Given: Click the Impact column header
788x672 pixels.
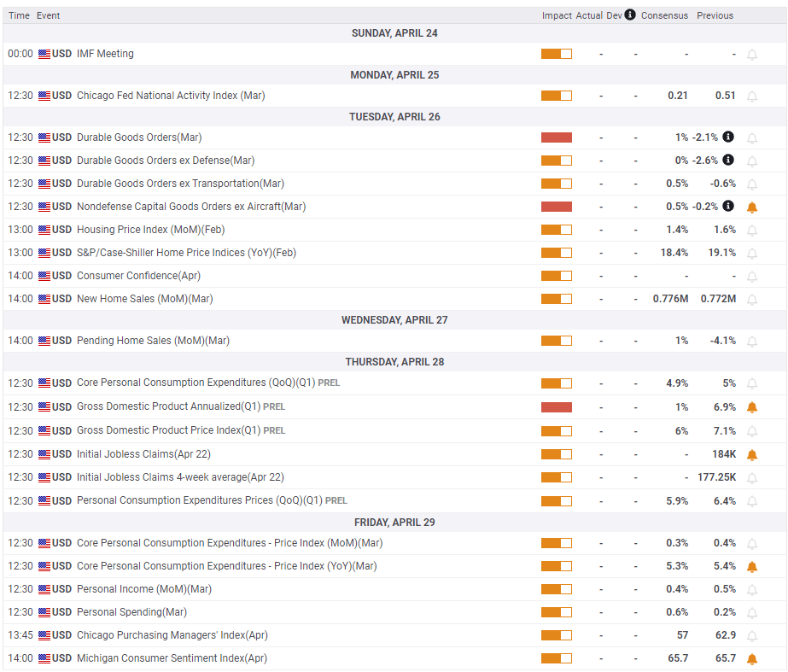Looking at the screenshot, I should click(557, 15).
